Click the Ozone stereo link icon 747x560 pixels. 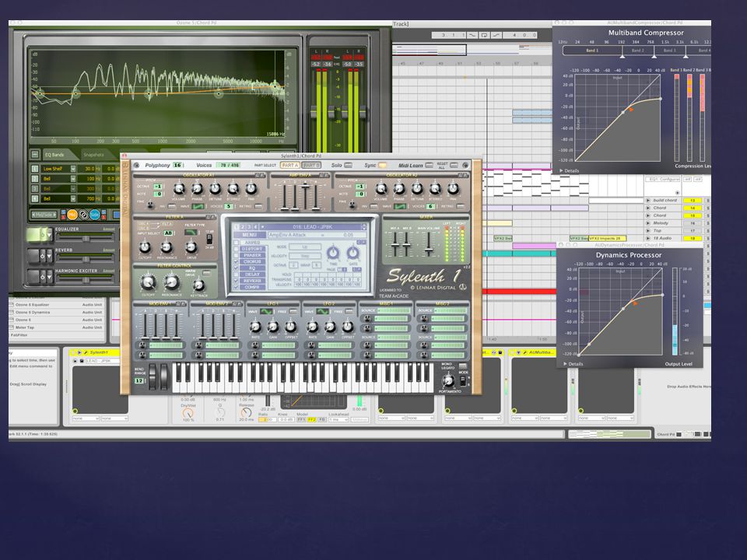click(83, 215)
